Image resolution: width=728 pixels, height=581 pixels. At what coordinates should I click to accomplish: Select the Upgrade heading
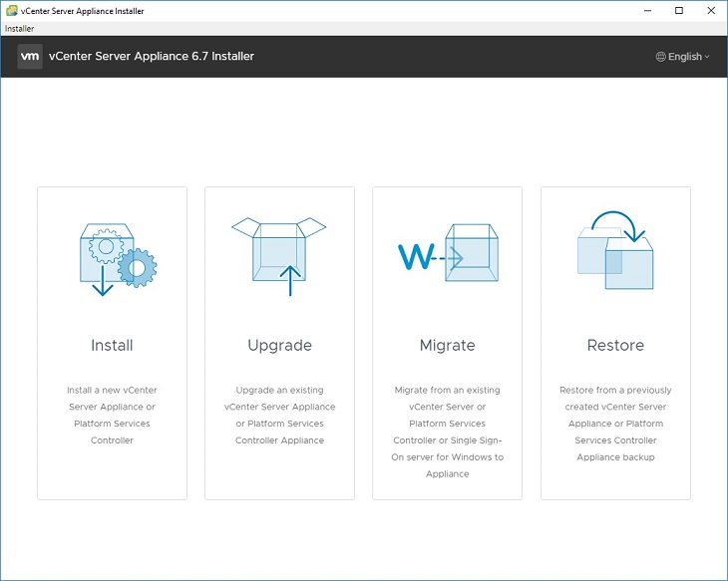[x=279, y=346]
